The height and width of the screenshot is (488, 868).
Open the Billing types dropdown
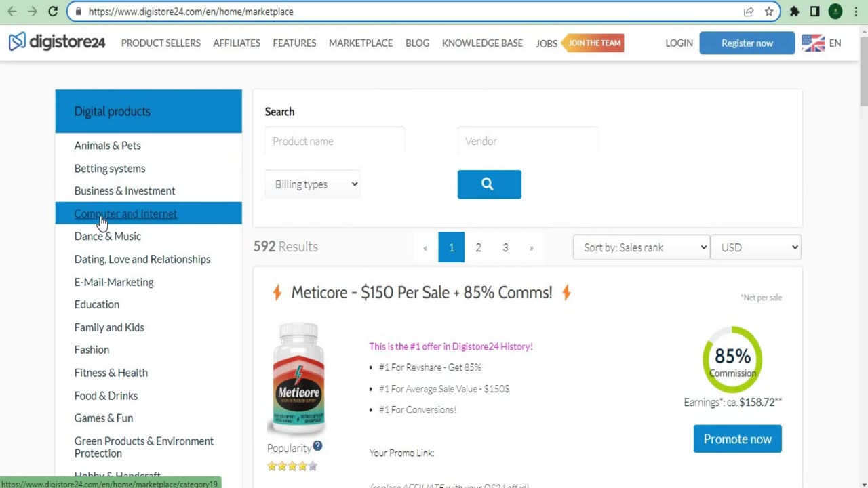[x=313, y=184]
